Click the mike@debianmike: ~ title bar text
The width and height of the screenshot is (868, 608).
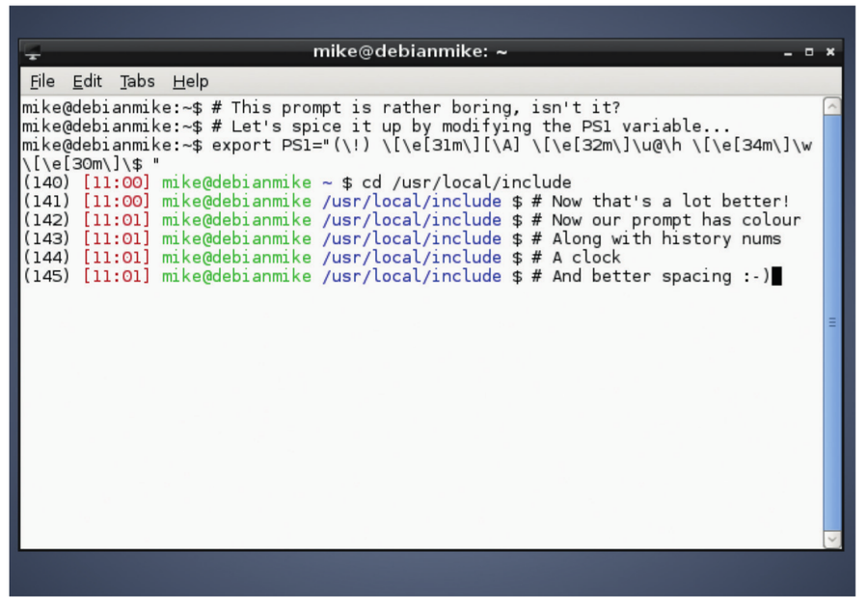[411, 51]
